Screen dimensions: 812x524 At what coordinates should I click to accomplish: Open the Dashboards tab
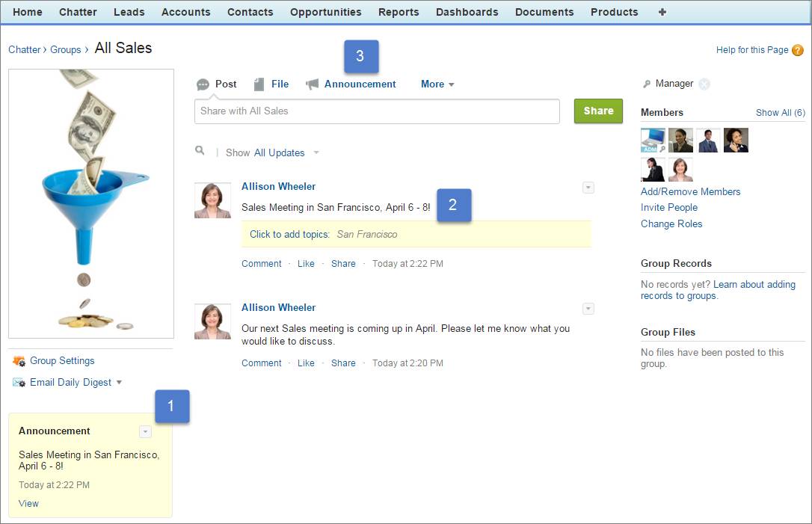(467, 12)
